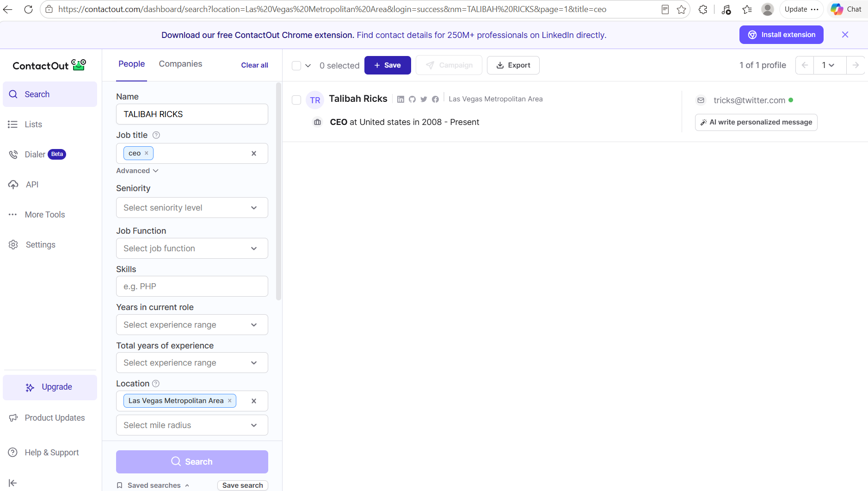Image resolution: width=868 pixels, height=491 pixels.
Task: Open API in the sidebar
Action: point(50,185)
